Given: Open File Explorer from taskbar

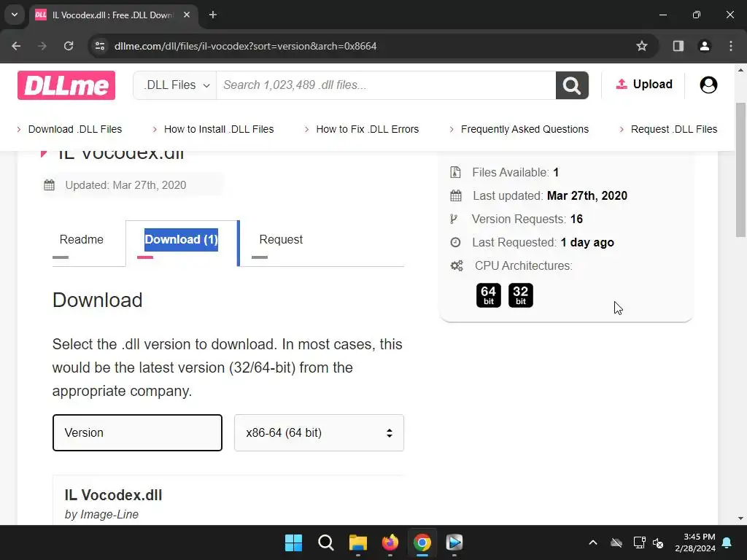Looking at the screenshot, I should point(357,542).
